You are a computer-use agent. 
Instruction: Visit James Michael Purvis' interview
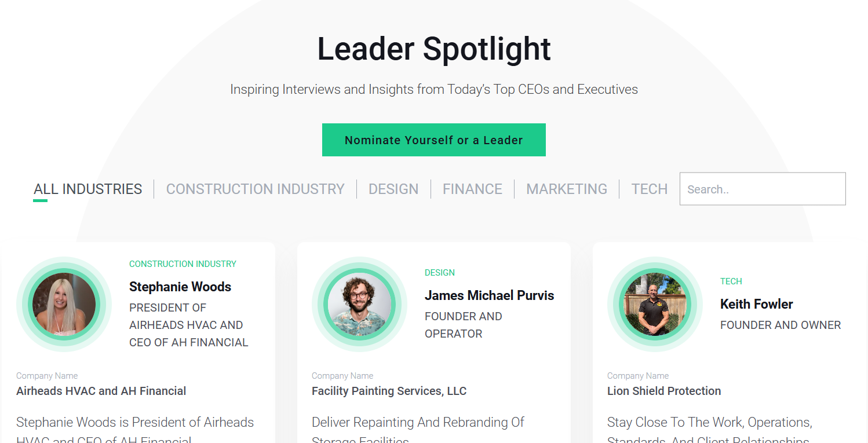[x=489, y=295]
